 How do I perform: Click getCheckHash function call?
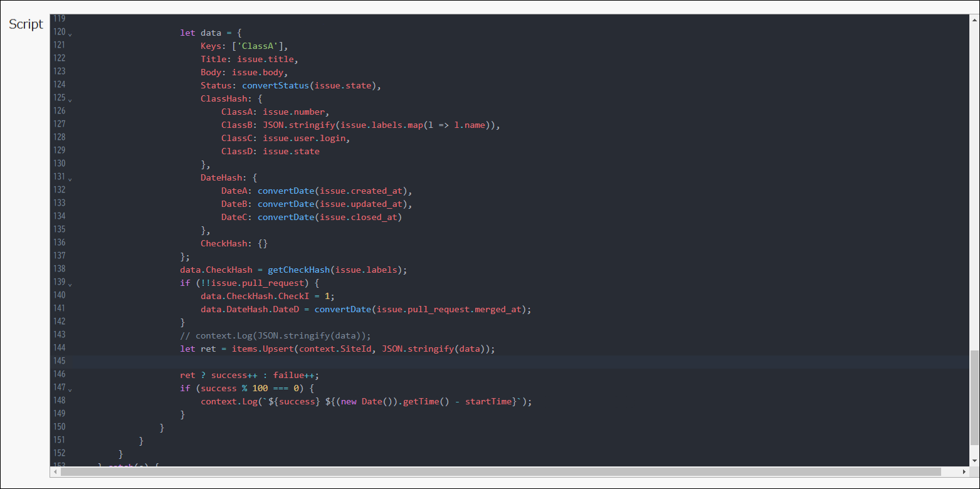(x=298, y=270)
